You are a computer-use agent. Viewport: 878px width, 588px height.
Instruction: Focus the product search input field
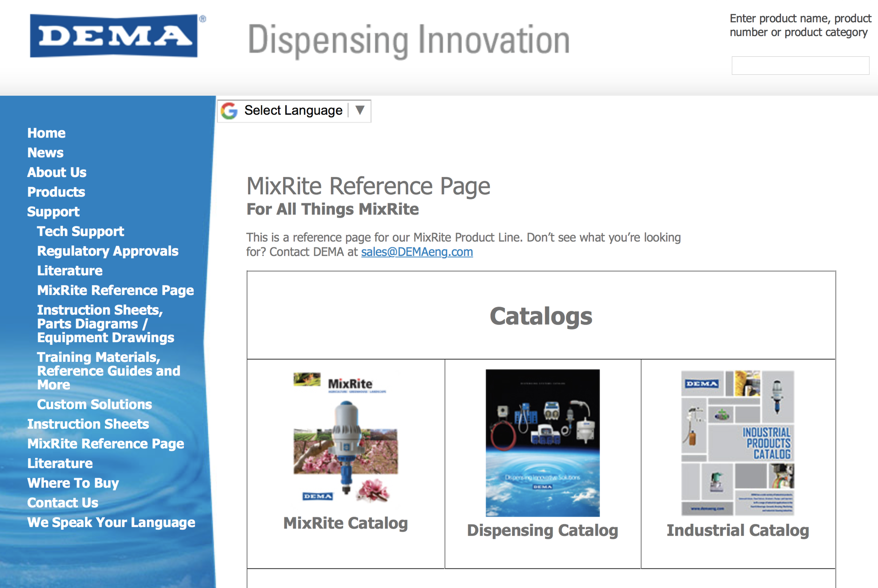[800, 66]
